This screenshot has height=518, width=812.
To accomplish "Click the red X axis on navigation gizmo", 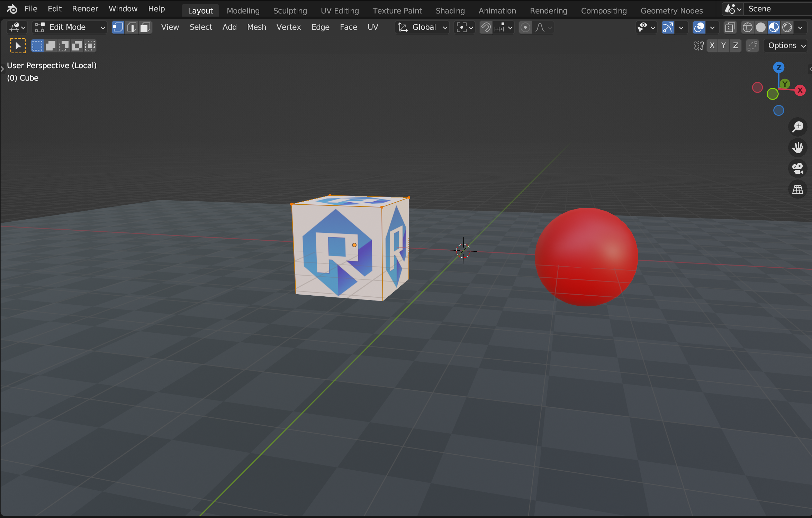I will [800, 90].
